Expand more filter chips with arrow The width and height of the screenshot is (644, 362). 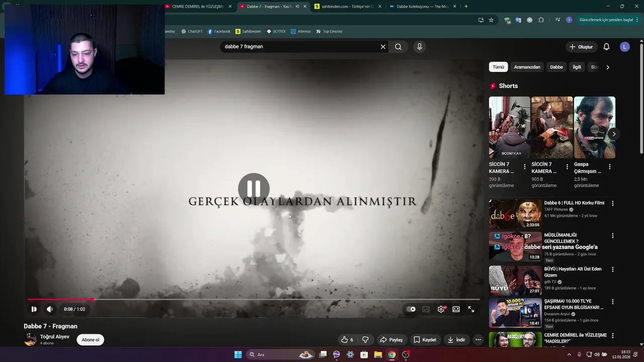pos(607,67)
